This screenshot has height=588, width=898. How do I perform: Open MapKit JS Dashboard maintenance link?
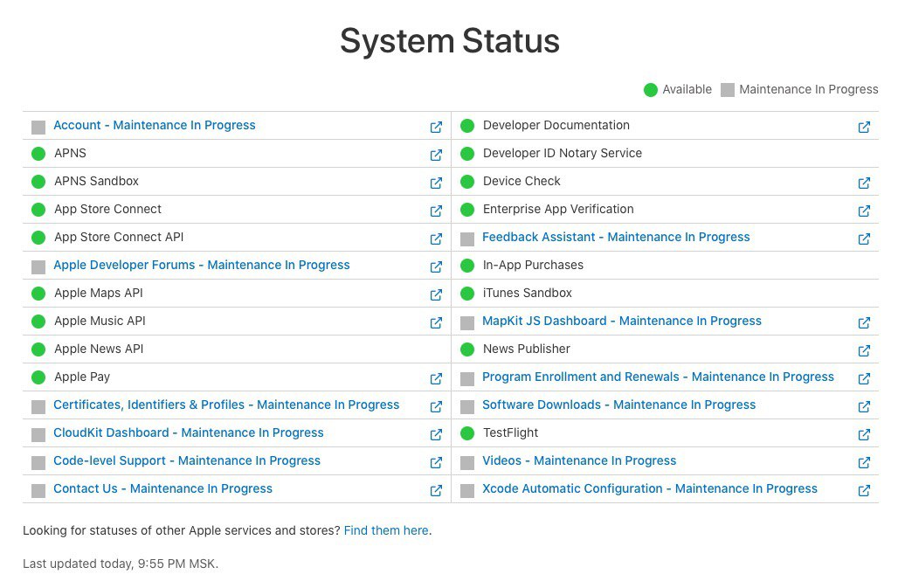point(622,322)
